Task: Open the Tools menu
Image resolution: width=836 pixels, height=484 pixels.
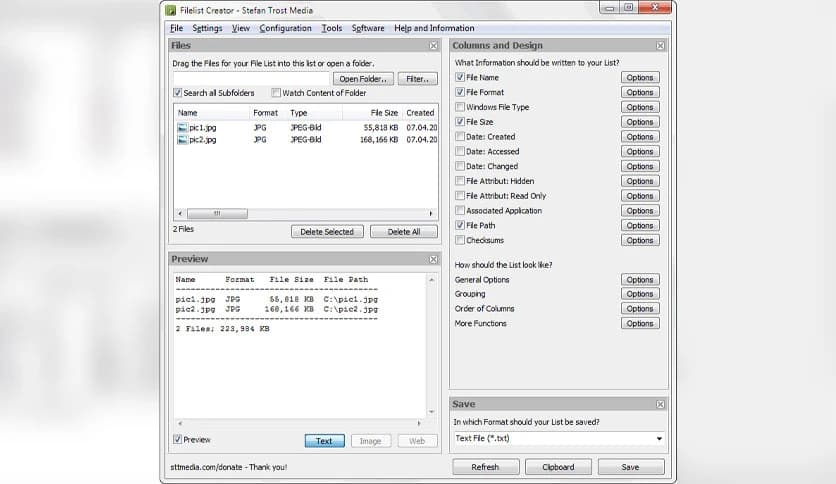Action: tap(332, 28)
